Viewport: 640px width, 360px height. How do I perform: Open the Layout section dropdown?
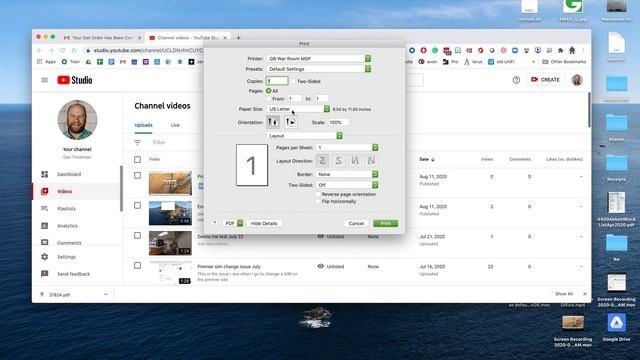click(305, 136)
